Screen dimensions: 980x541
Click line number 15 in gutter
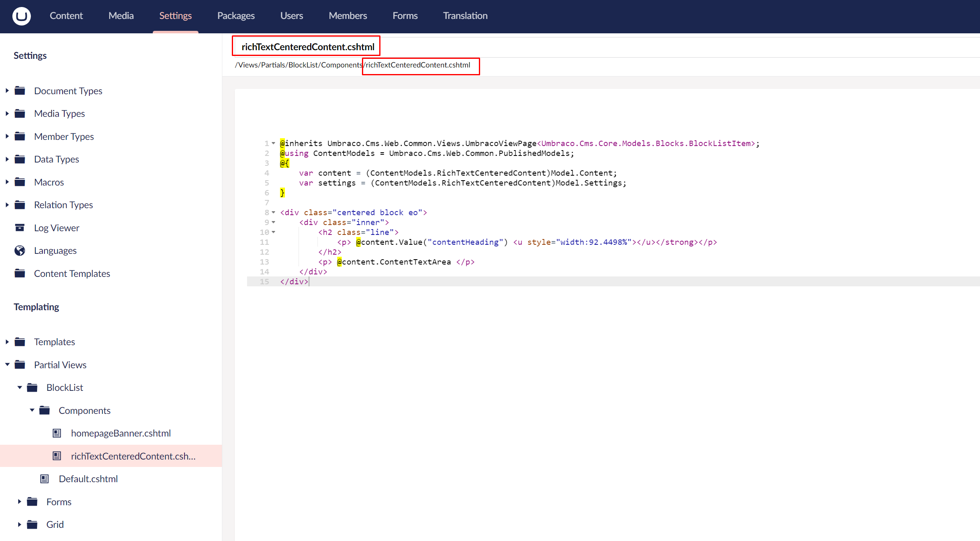click(x=264, y=281)
